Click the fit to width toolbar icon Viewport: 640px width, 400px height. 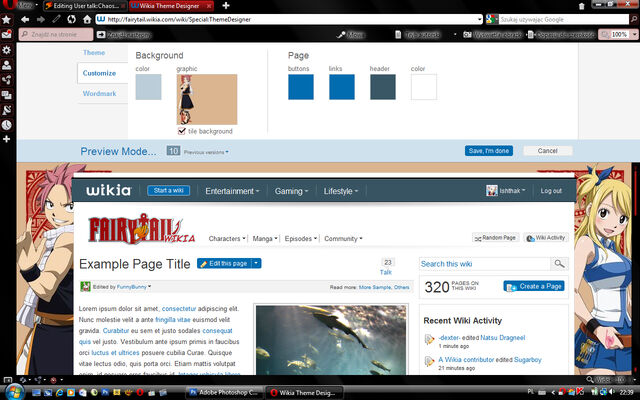coord(530,35)
